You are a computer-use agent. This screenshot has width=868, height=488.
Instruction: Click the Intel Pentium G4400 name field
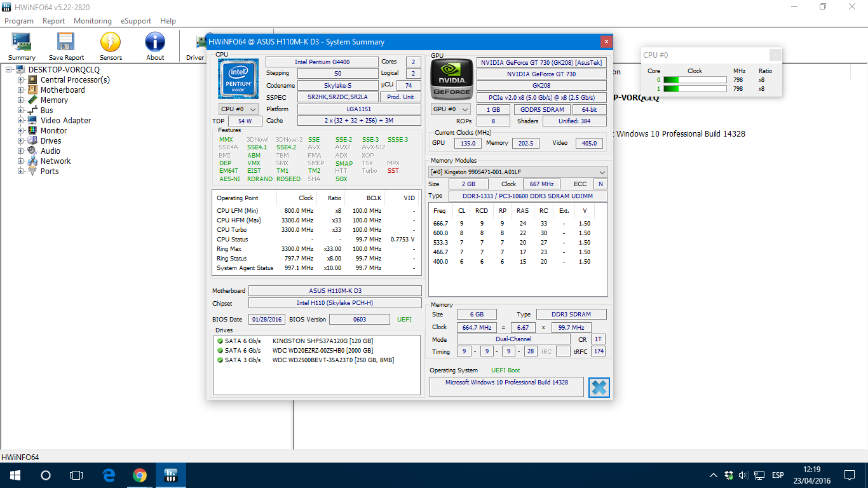coord(322,62)
